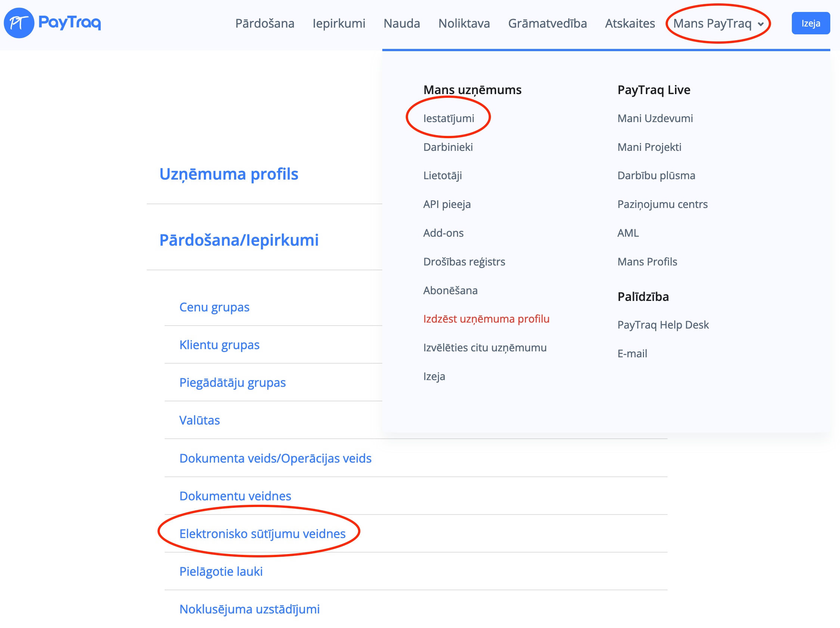Select Darbinieki under Mans uzņēmums

(x=448, y=147)
